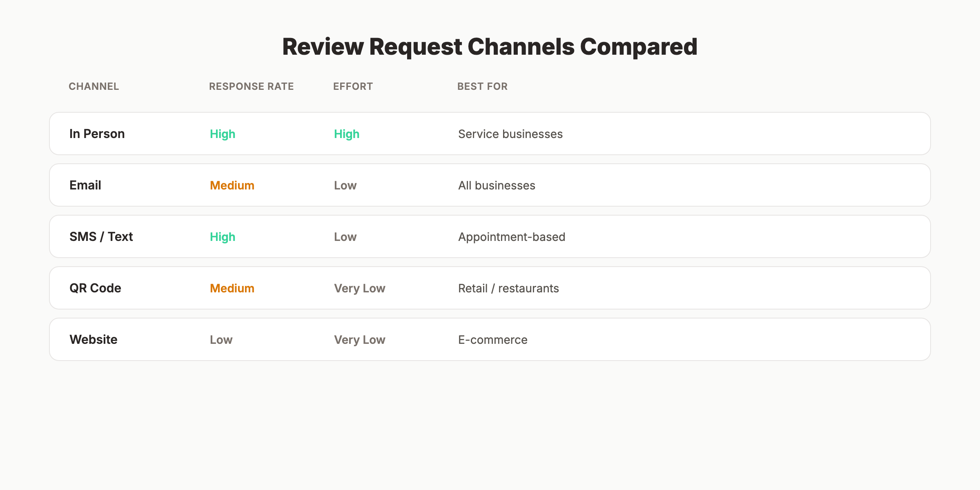This screenshot has height=490, width=980.
Task: Click the BEST FOR column header
Action: (482, 86)
